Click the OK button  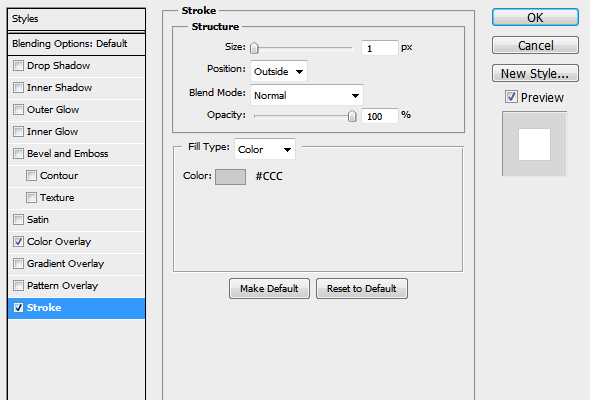point(535,17)
